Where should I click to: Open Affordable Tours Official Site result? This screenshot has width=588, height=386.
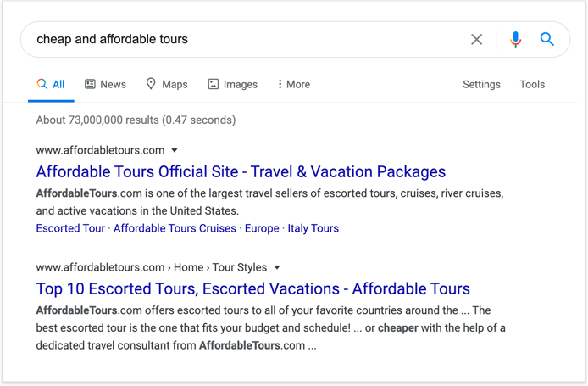241,172
